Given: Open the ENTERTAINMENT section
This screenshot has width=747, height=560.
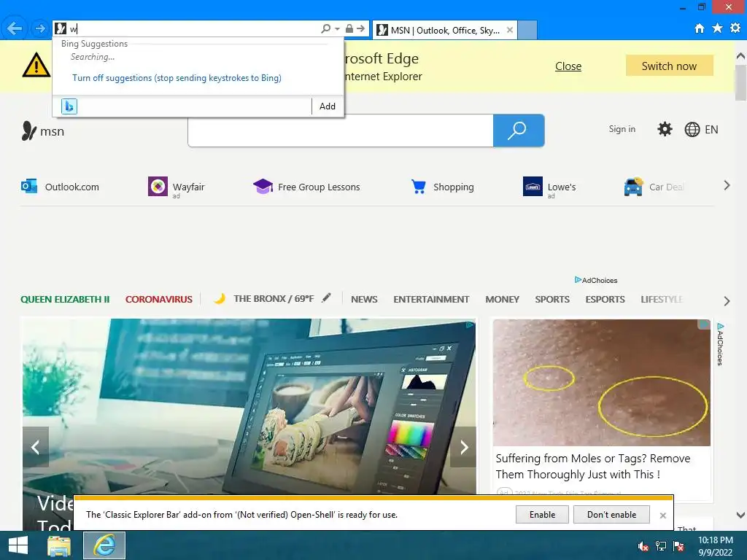Looking at the screenshot, I should pos(431,300).
